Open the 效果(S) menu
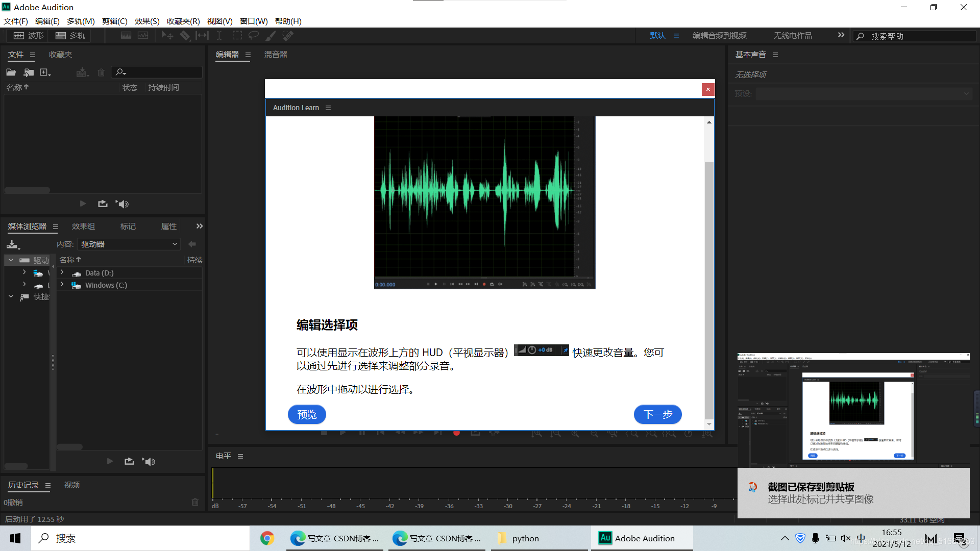Screen dimensions: 980x551 pos(147,21)
